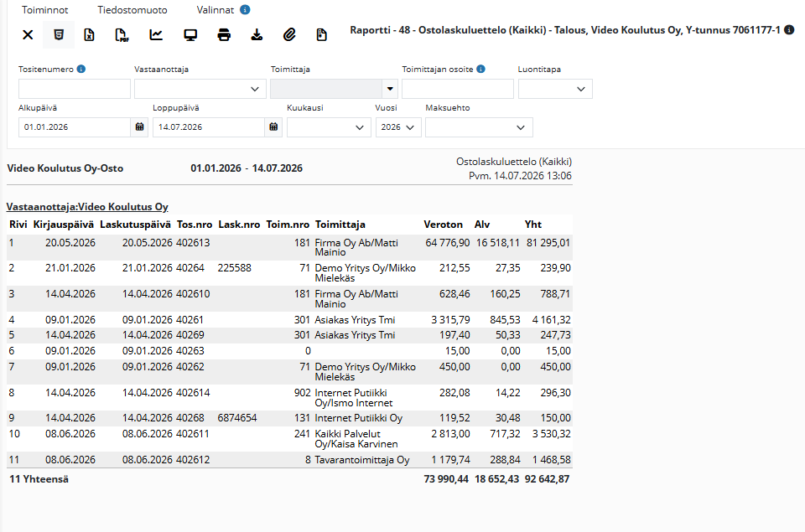Export report as PDF icon
The image size is (805, 532).
(x=122, y=35)
